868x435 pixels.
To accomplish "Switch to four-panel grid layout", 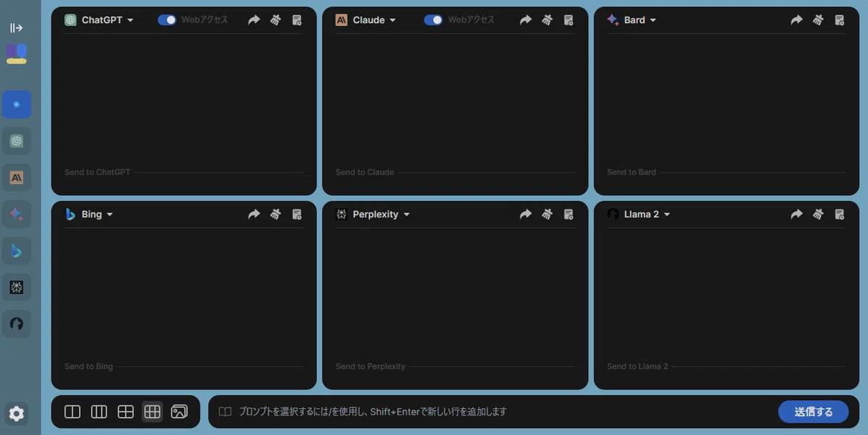I will pyautogui.click(x=126, y=412).
